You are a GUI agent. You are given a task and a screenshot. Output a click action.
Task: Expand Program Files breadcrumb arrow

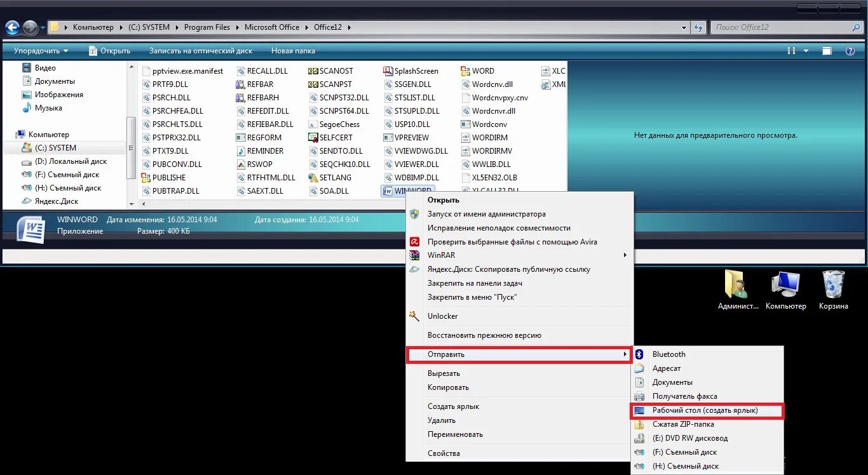[237, 27]
